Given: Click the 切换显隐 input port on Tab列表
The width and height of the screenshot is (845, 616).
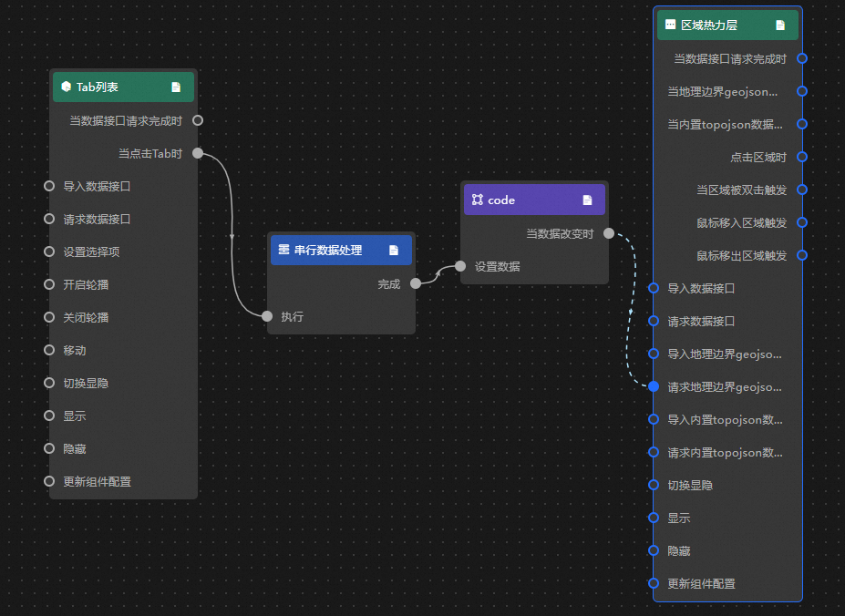Looking at the screenshot, I should 49,384.
